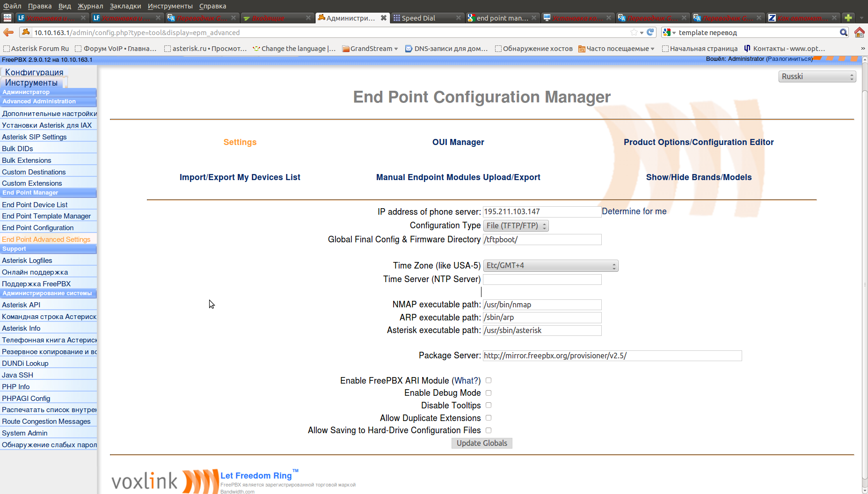This screenshot has height=494, width=868.
Task: Click the Back navigation arrow
Action: tap(7, 33)
